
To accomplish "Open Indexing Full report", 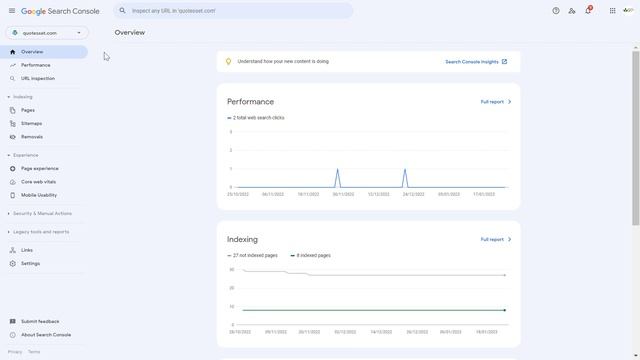I will click(496, 239).
